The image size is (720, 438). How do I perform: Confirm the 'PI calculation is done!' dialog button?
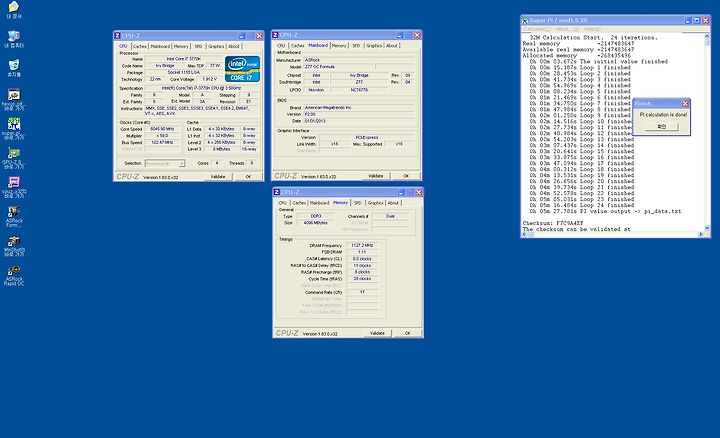(662, 126)
